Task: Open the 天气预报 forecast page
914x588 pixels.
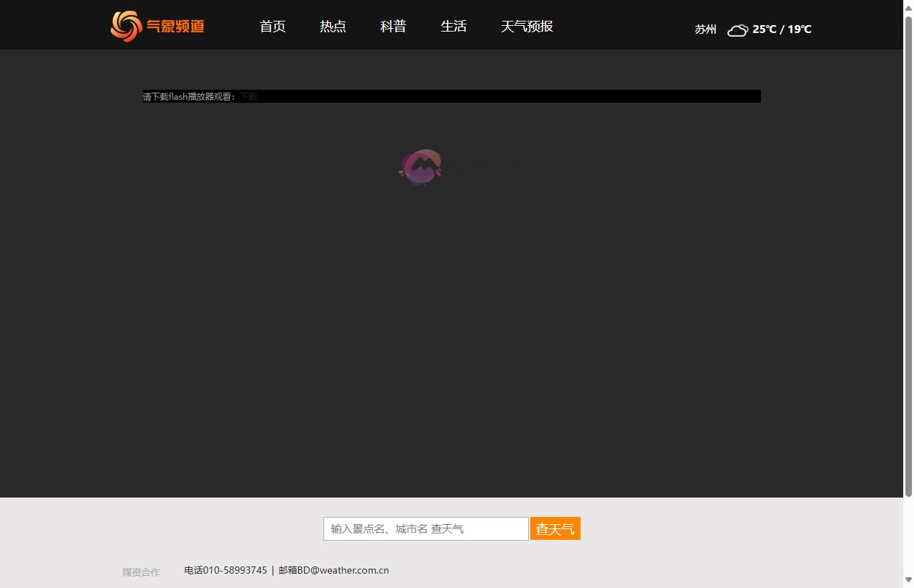Action: point(527,27)
